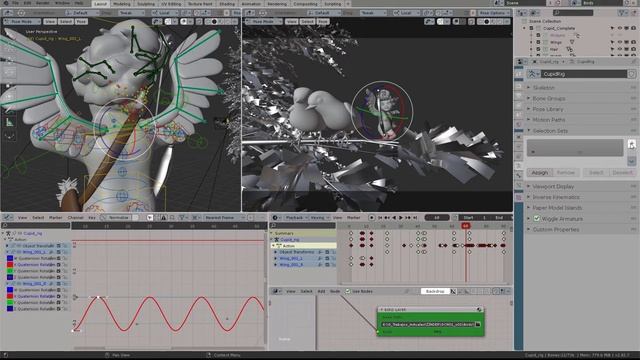Click green Y Quaternion Rotation swatch under Wing_001_L
This screenshot has width=640, height=360.
tap(10, 271)
